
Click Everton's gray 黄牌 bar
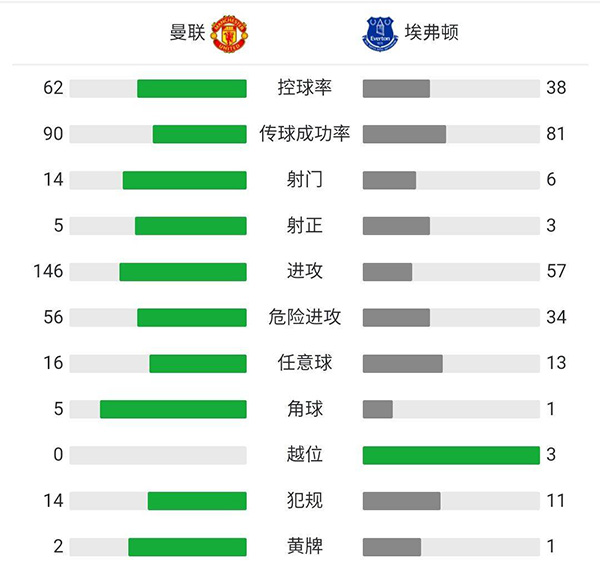click(392, 546)
